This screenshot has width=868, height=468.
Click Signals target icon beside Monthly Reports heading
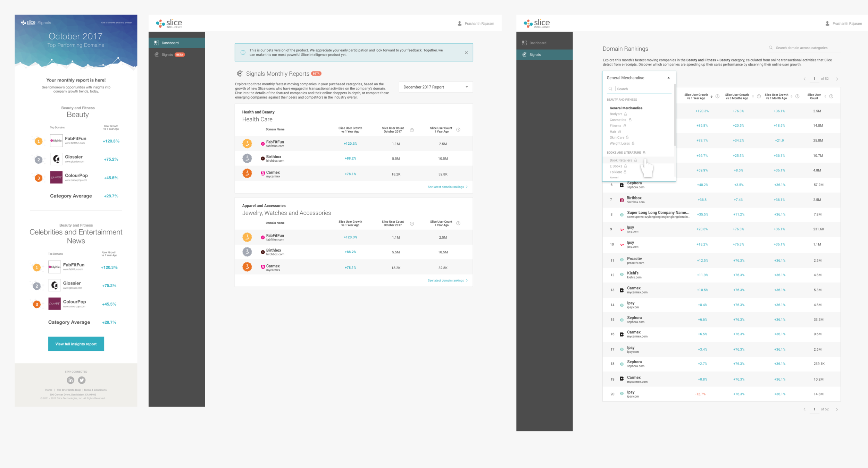coord(240,74)
